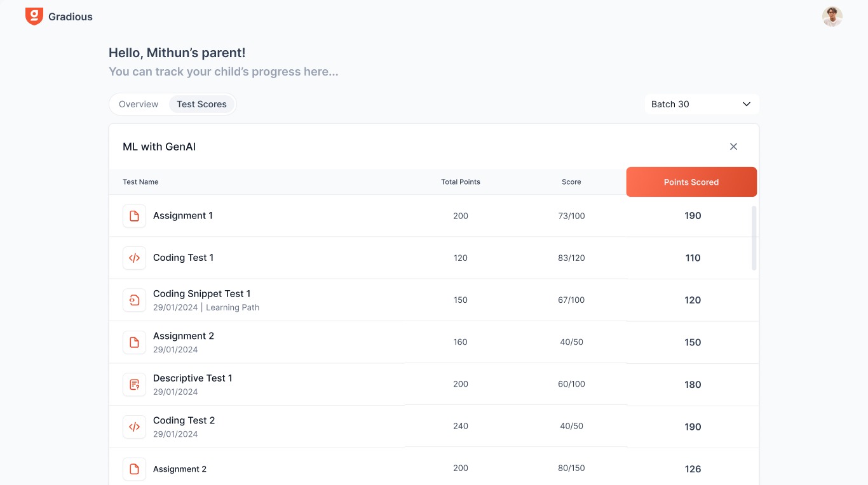Click the Batch 30 dropdown chevron arrow
The width and height of the screenshot is (868, 485).
coord(747,104)
